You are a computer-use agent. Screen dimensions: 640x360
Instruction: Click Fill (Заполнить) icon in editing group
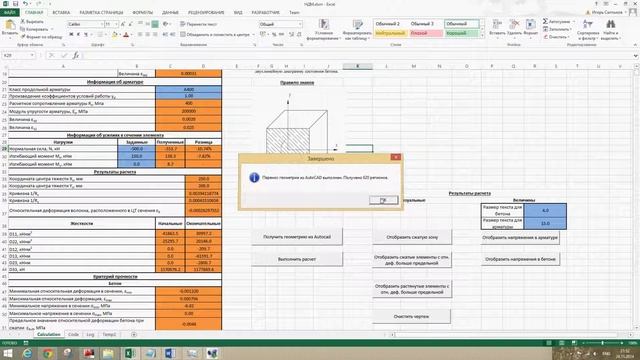click(x=546, y=29)
